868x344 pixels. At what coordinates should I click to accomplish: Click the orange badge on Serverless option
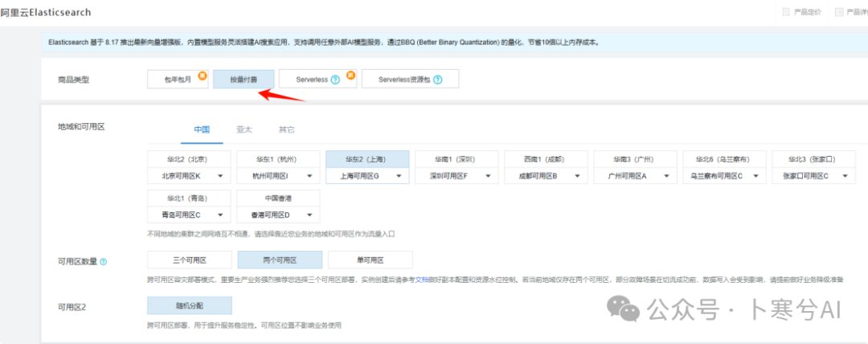point(351,75)
